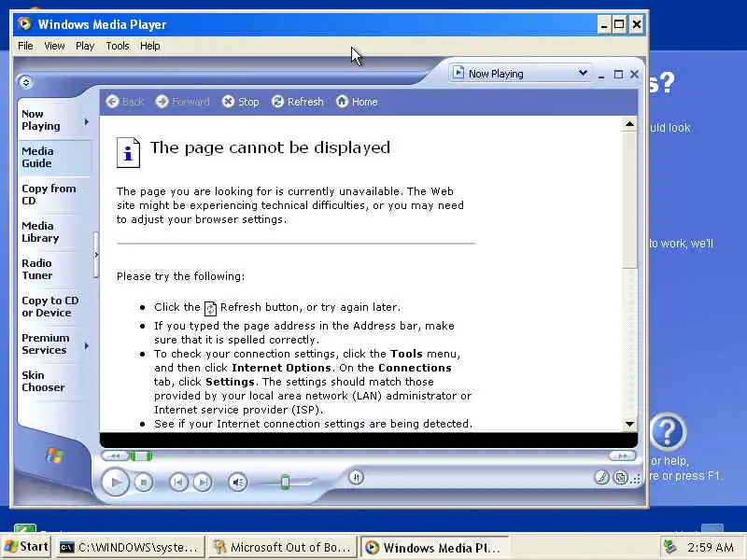Click the volume slider handle
This screenshot has height=560, width=747.
(286, 482)
